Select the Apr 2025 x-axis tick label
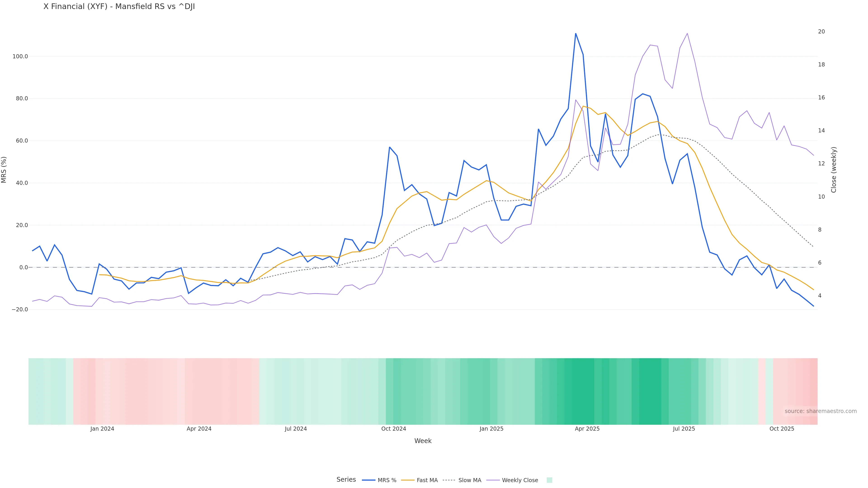The width and height of the screenshot is (868, 488). pos(587,429)
